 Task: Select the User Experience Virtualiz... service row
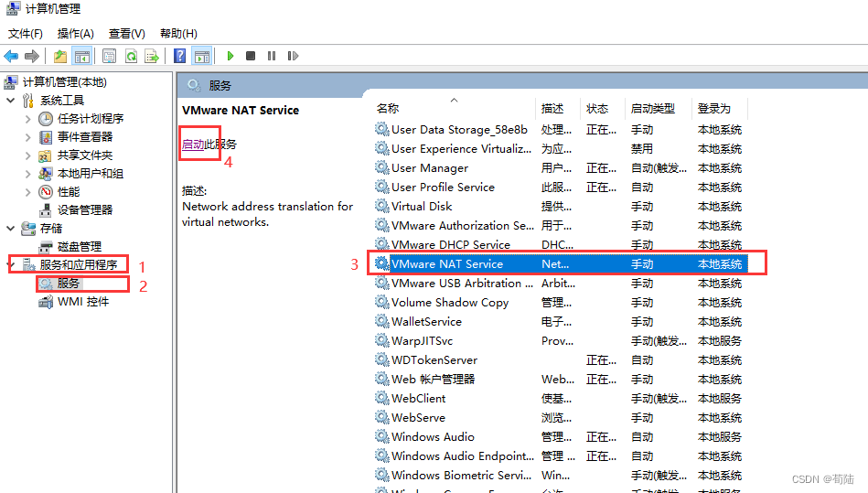pos(560,149)
